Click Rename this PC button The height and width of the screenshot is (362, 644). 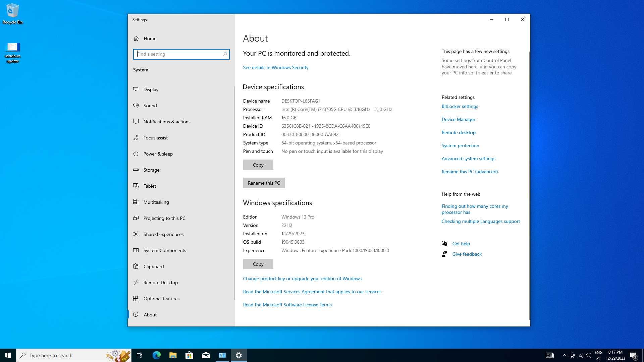[264, 183]
